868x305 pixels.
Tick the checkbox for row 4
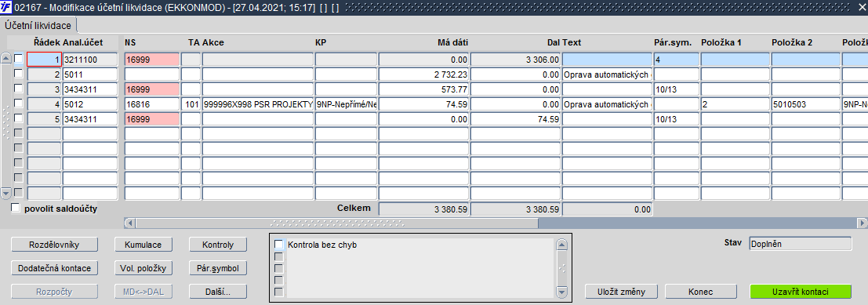coord(19,103)
